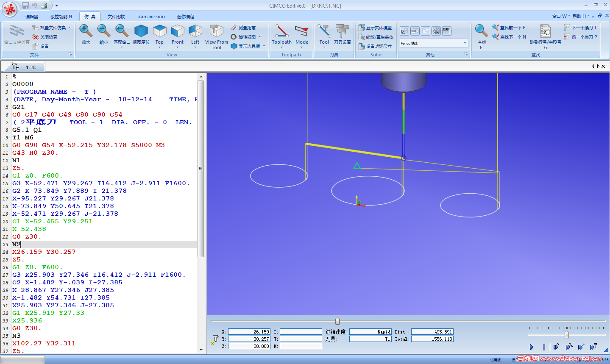Select View From Tool
Image resolution: width=610 pixels, height=364 pixels.
217,37
